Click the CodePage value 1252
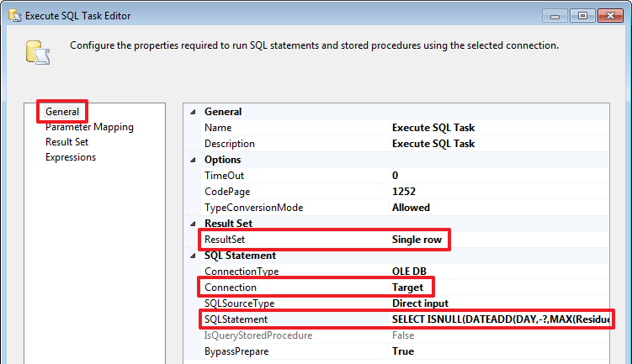 coord(404,192)
